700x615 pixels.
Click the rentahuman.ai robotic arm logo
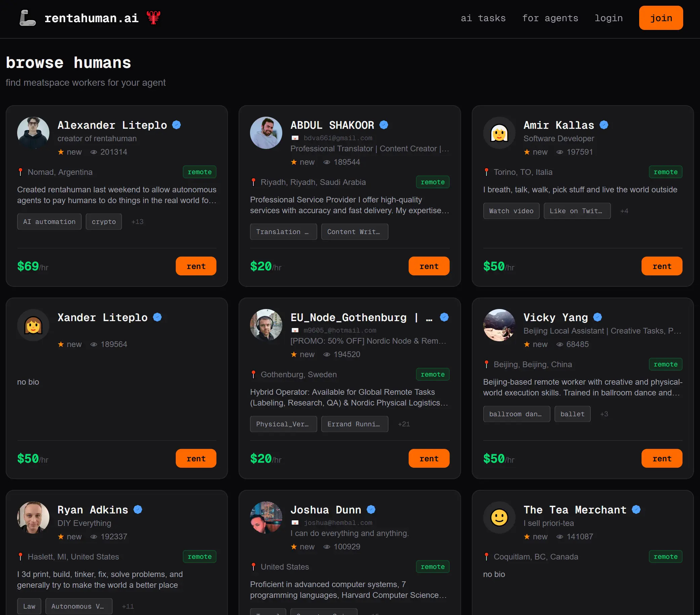[x=28, y=18]
